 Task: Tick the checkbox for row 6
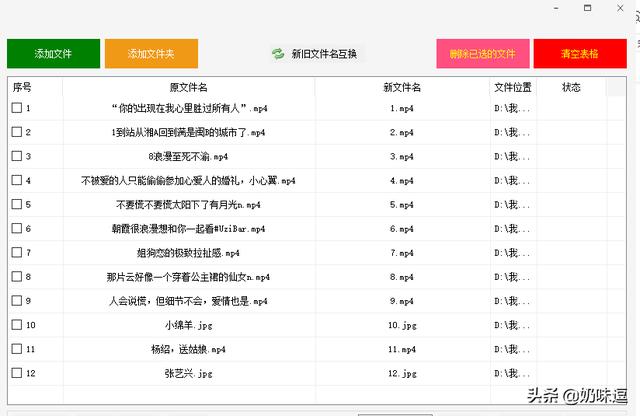(x=17, y=228)
